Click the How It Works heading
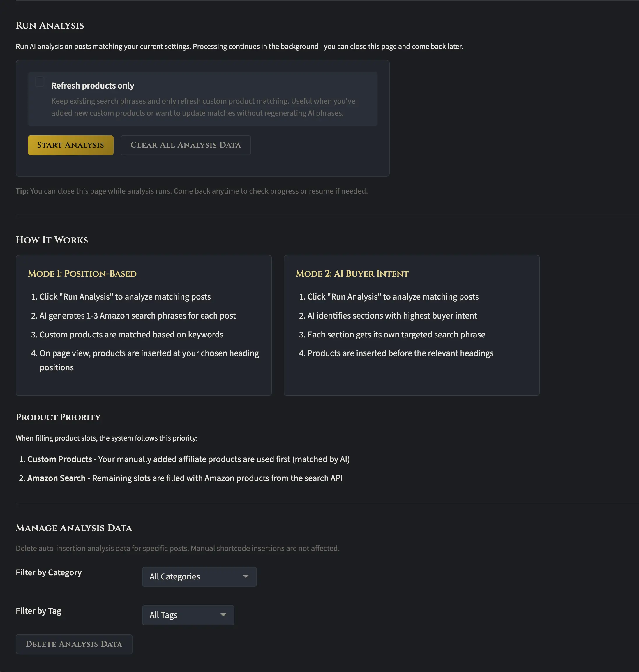Viewport: 639px width, 672px height. click(52, 240)
